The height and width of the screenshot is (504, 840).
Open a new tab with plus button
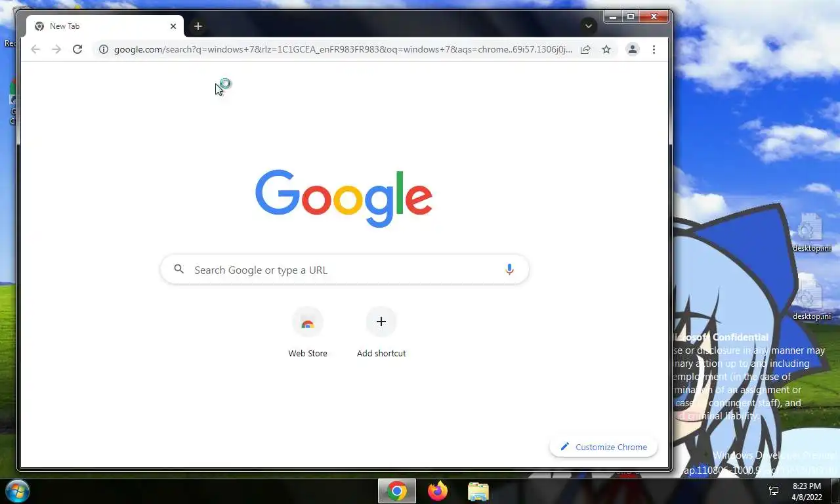[198, 26]
